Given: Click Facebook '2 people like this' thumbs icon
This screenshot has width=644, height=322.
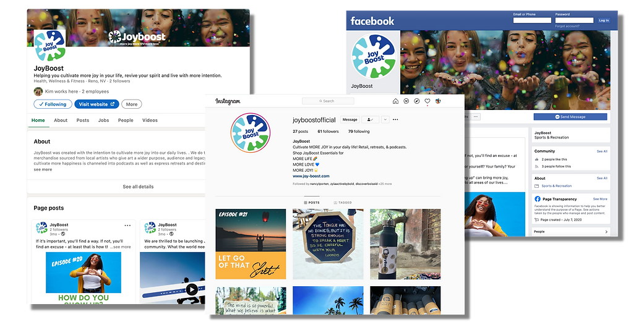Looking at the screenshot, I should coord(536,159).
